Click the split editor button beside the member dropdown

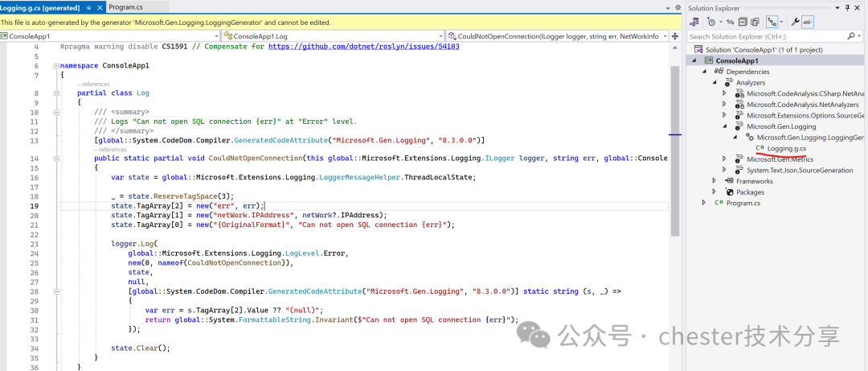coord(675,36)
